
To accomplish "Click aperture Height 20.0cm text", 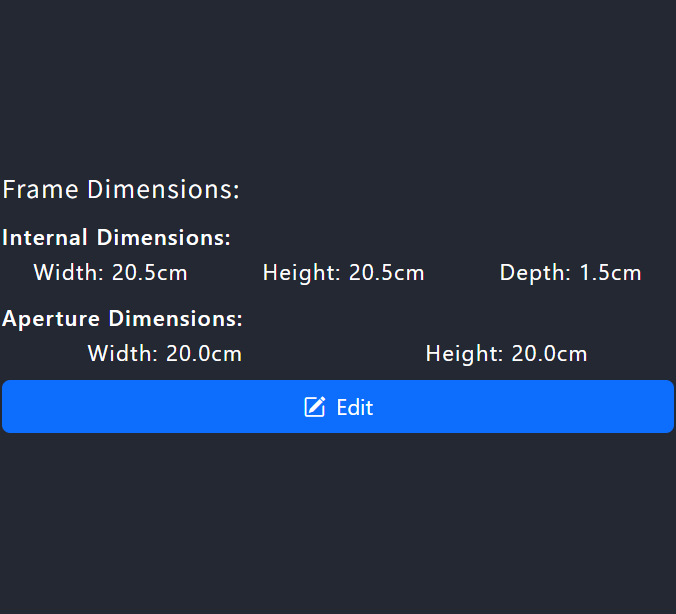I will (506, 353).
